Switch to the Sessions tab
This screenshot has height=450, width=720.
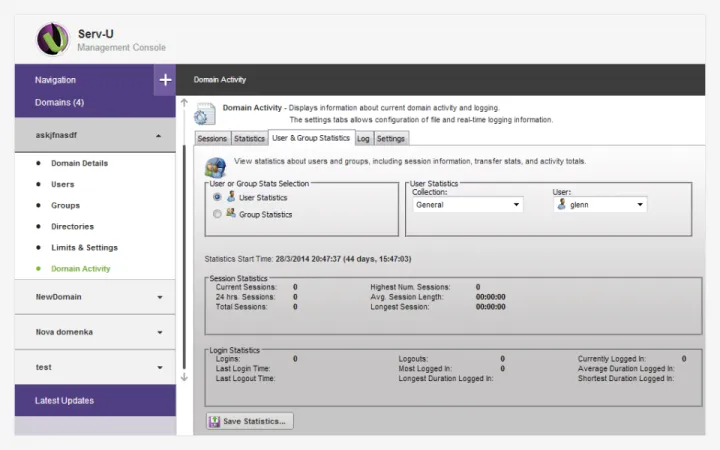212,139
